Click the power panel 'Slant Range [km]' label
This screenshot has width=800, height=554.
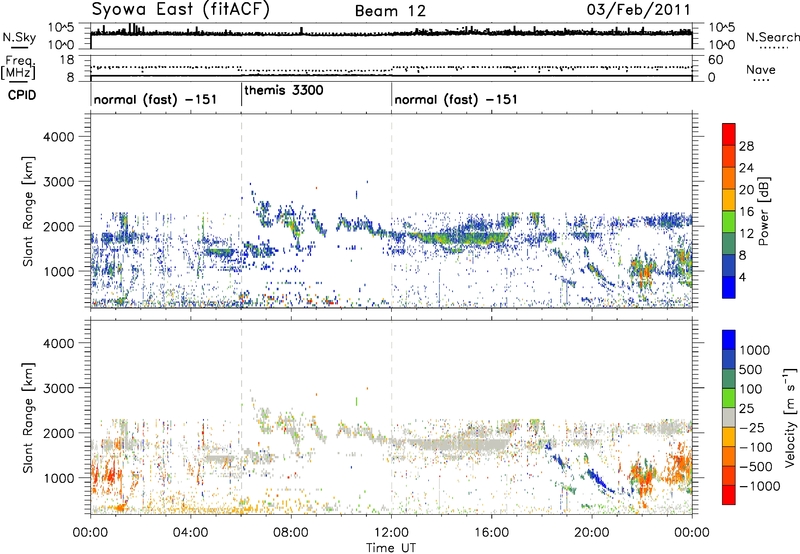tap(28, 211)
